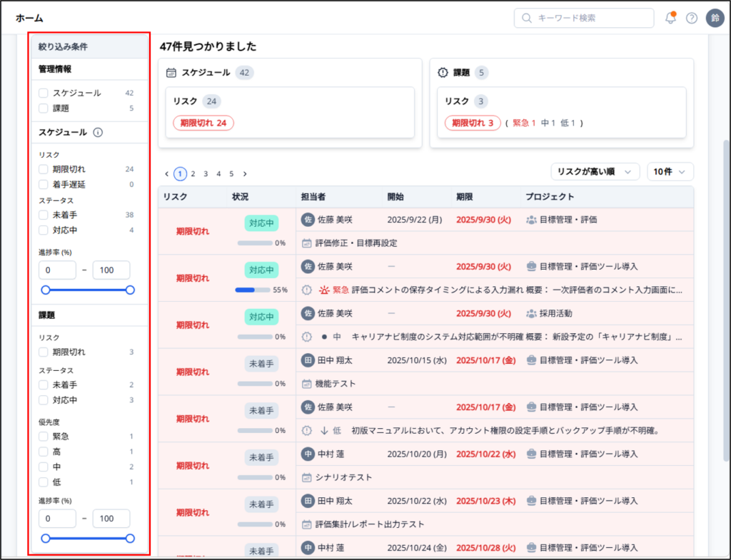Open the リスクが高い順 sort dropdown
Viewport: 731px width, 560px height.
click(x=595, y=172)
